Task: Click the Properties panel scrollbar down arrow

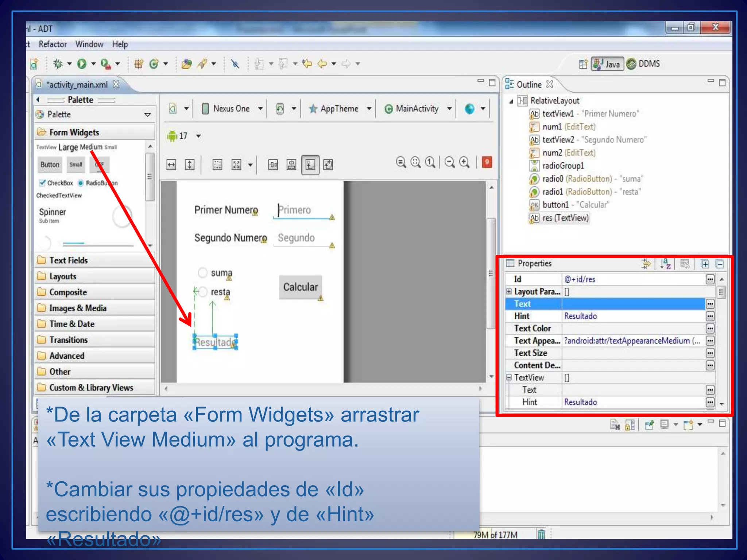Action: pos(722,404)
